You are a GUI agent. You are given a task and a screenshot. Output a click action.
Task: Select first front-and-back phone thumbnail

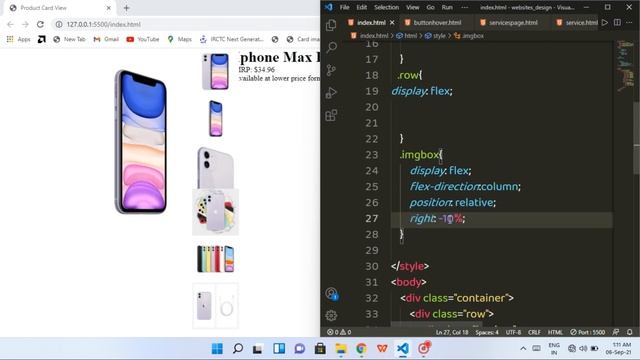pos(216,71)
